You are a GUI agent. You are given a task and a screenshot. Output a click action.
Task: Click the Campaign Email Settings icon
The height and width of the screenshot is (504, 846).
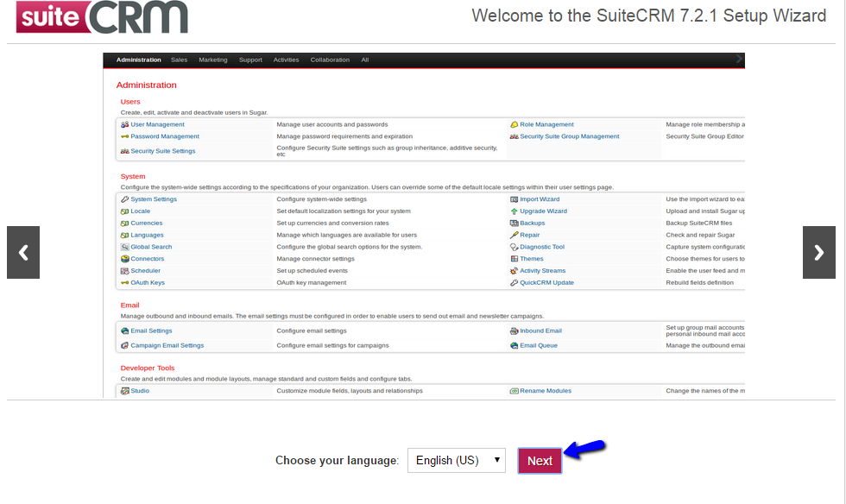point(124,345)
